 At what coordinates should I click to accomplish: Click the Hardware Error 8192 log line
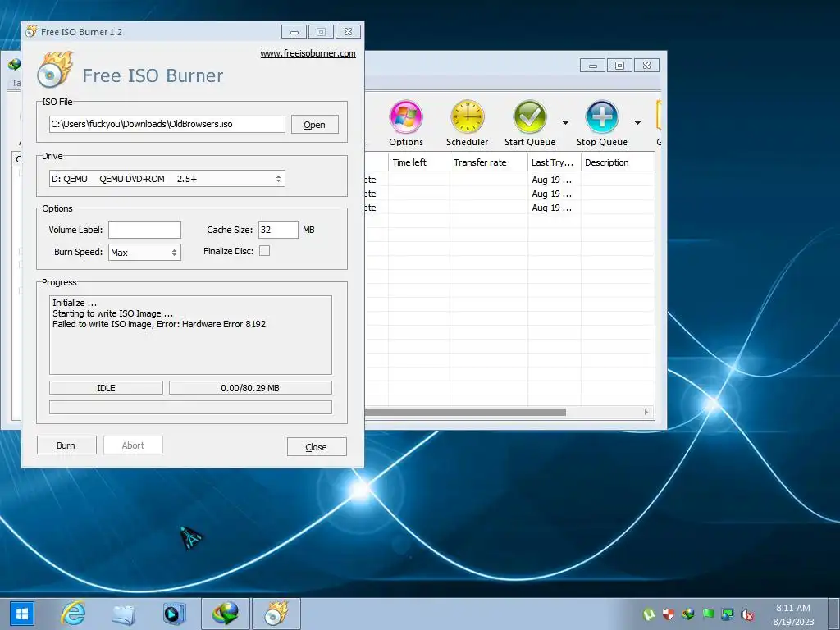(160, 324)
